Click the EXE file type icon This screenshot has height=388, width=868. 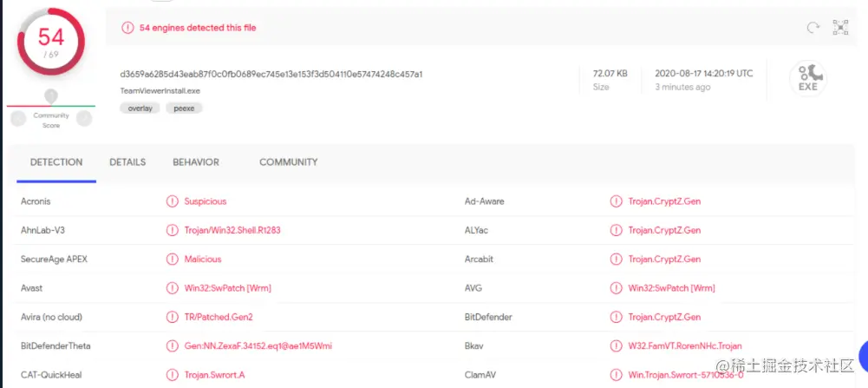[807, 79]
